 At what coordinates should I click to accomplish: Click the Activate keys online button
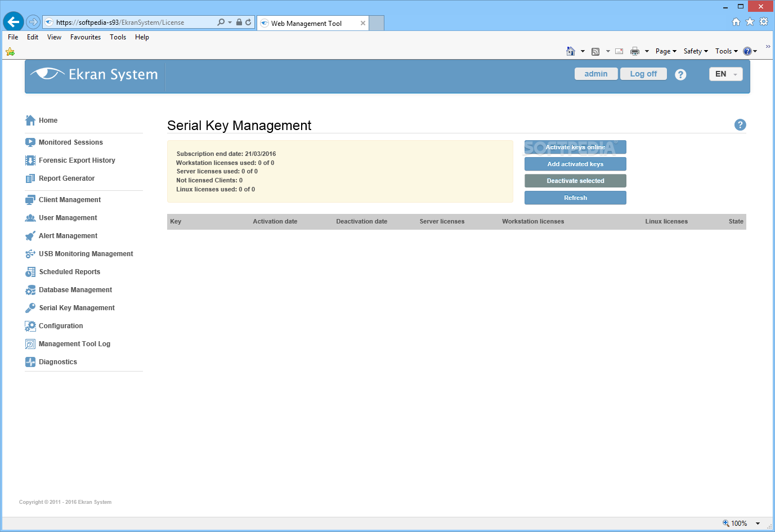(575, 147)
